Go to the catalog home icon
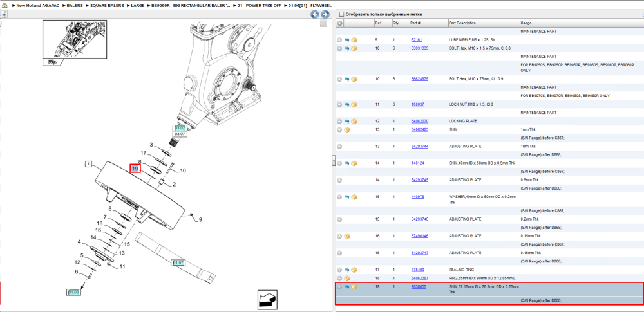The image size is (644, 312). [x=5, y=6]
